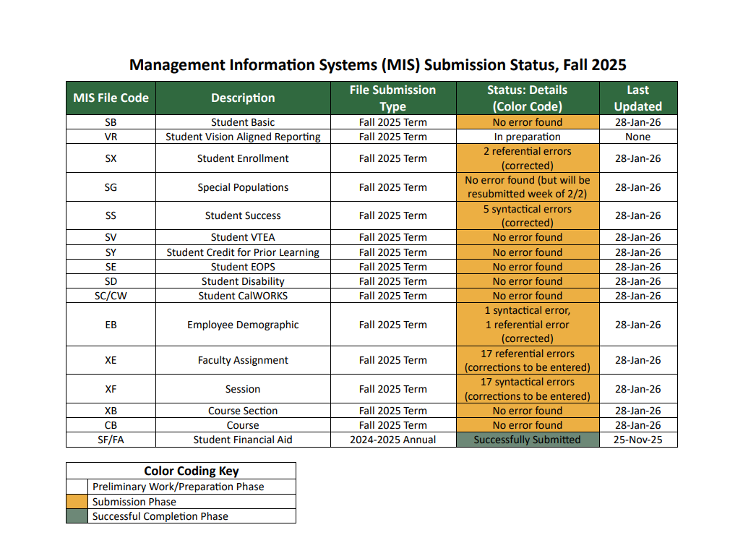This screenshot has width=756, height=543.
Task: Click the 'Student Enrollment' cell
Action: (243, 158)
